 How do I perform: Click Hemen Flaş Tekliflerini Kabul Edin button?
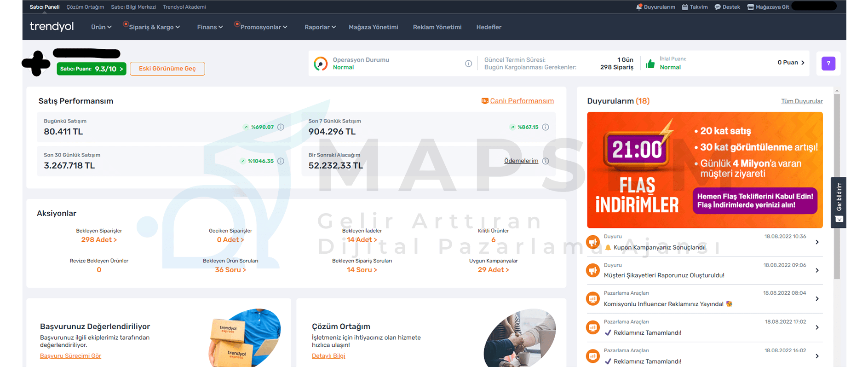(755, 201)
